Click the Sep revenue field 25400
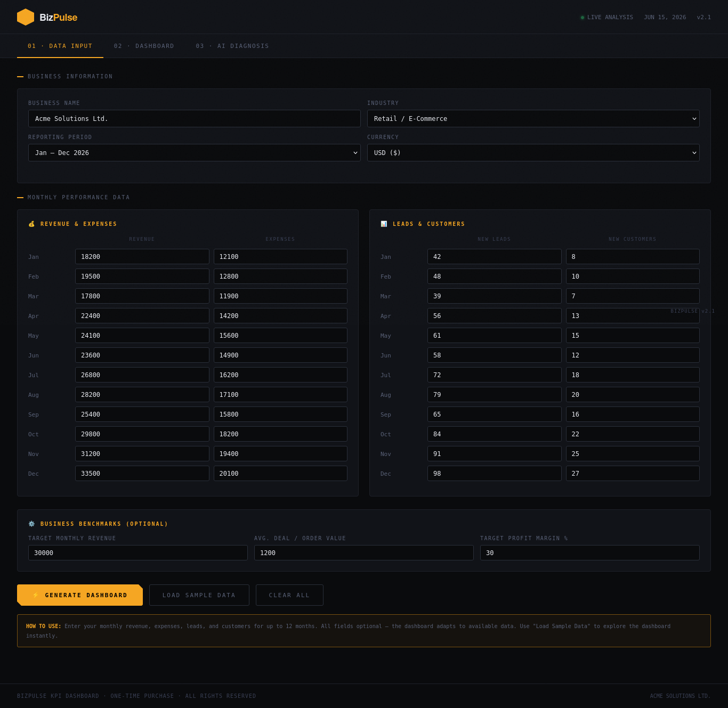 click(x=142, y=414)
